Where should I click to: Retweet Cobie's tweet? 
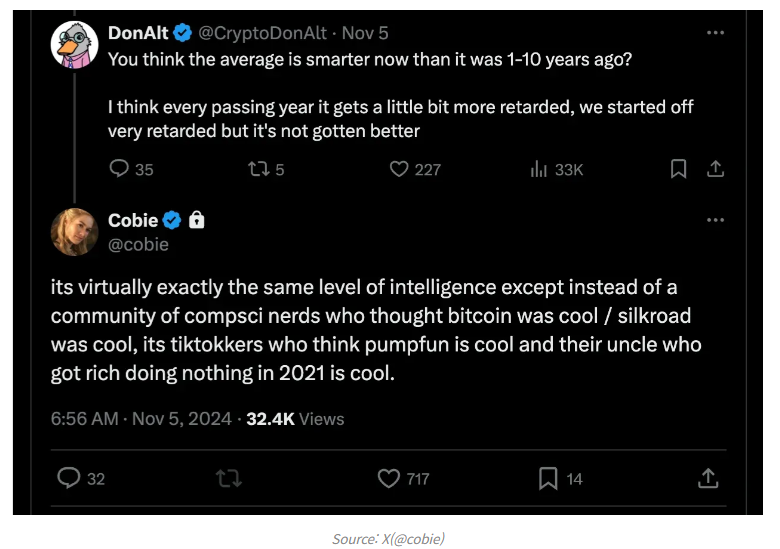tap(229, 479)
